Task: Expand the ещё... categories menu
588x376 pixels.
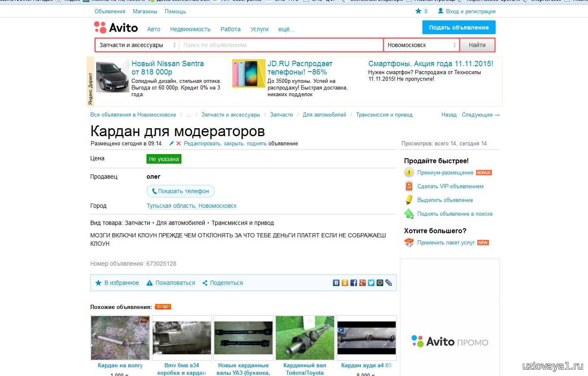Action: 286,29
